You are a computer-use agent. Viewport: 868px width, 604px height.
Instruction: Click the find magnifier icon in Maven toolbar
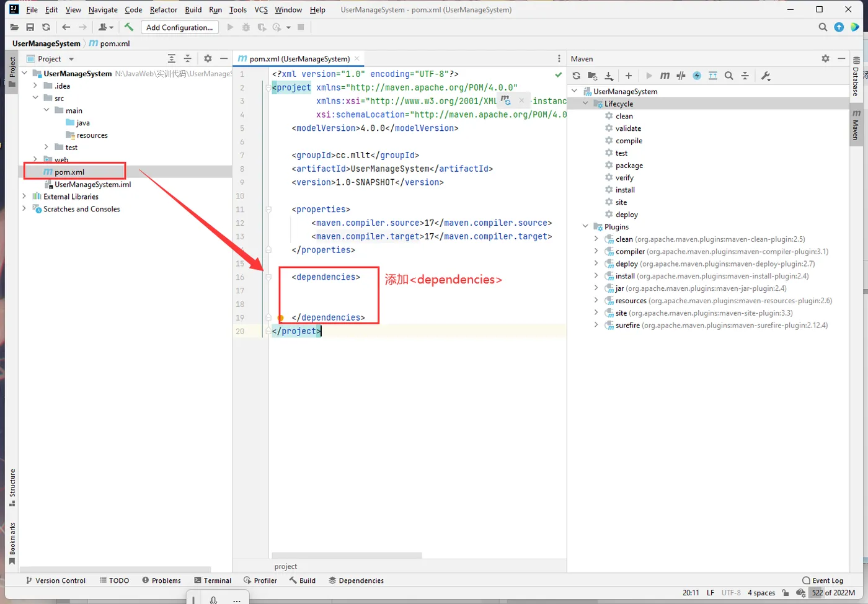point(729,76)
